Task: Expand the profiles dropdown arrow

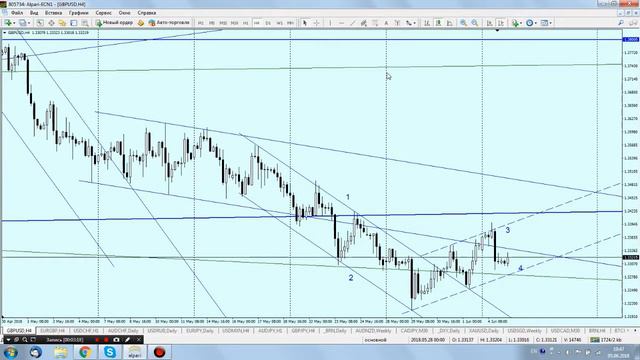Action: pyautogui.click(x=29, y=23)
